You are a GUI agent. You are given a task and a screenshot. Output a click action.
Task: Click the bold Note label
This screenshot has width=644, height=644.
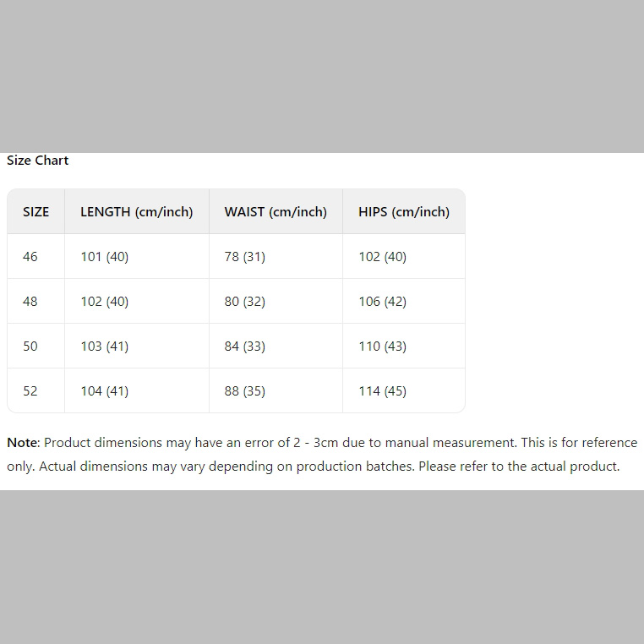click(22, 443)
